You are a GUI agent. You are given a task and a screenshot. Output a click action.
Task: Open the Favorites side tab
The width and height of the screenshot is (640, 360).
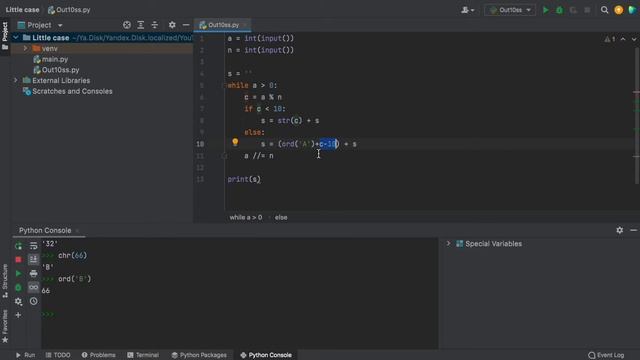5,326
